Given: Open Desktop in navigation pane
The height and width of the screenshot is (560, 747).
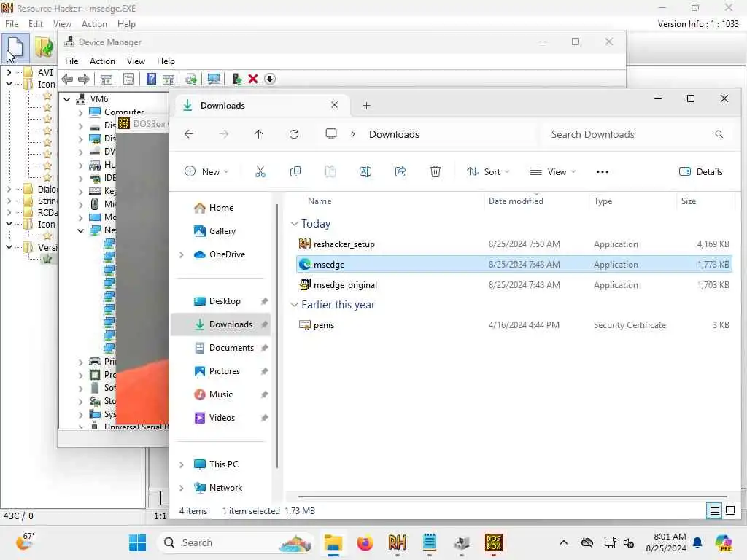Looking at the screenshot, I should coord(225,301).
